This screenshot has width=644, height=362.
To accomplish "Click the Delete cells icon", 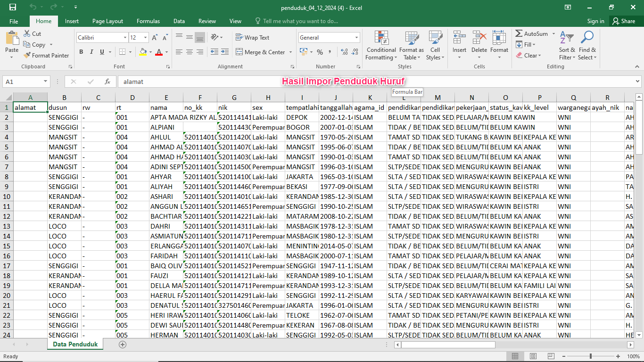I will [479, 38].
